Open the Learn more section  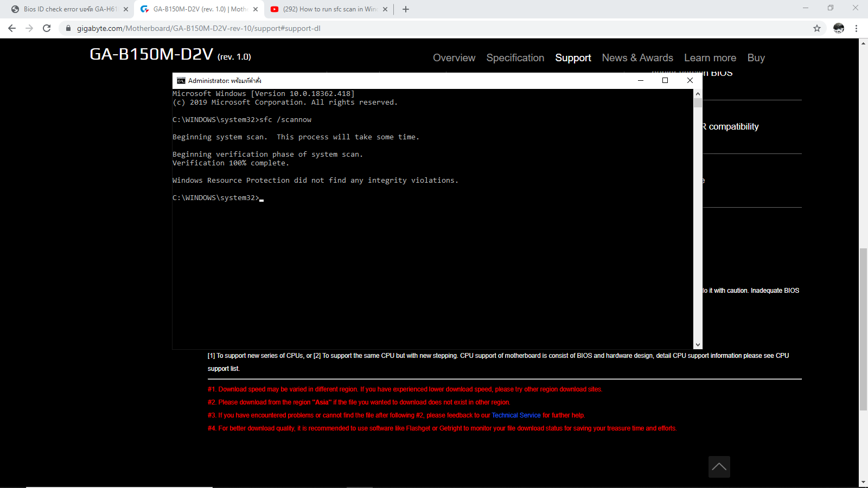pos(710,58)
